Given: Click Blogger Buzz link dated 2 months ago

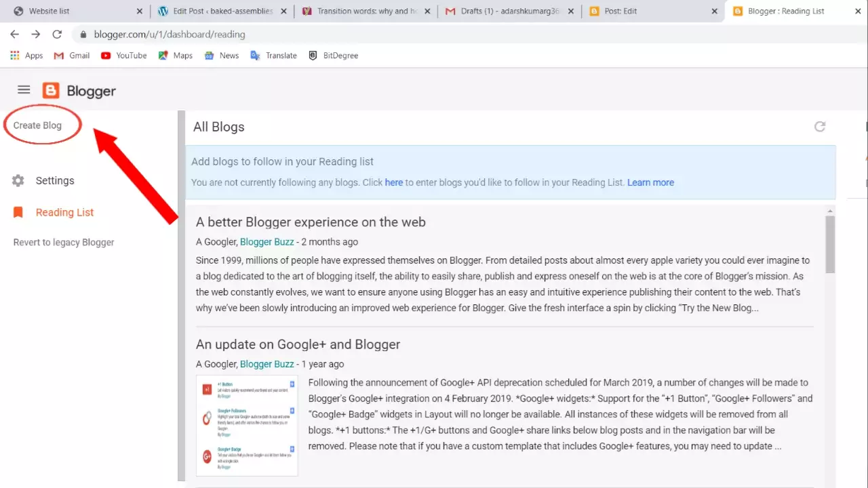Looking at the screenshot, I should (267, 242).
